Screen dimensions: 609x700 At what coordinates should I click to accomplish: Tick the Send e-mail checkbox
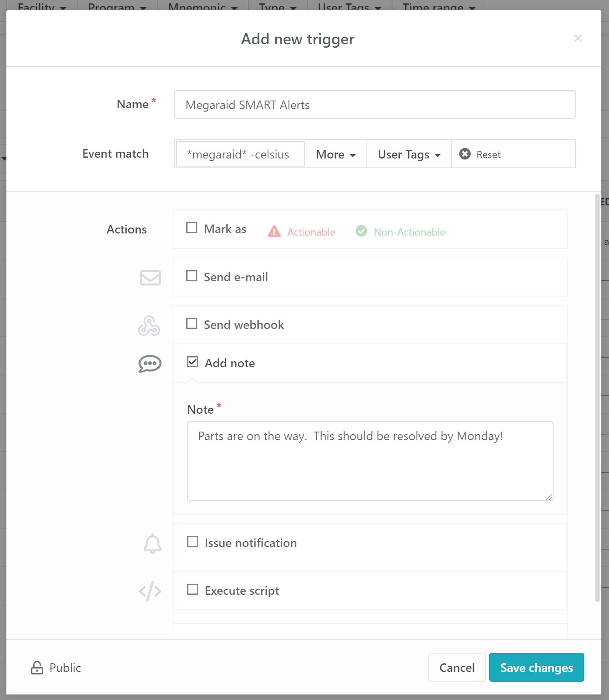(192, 276)
